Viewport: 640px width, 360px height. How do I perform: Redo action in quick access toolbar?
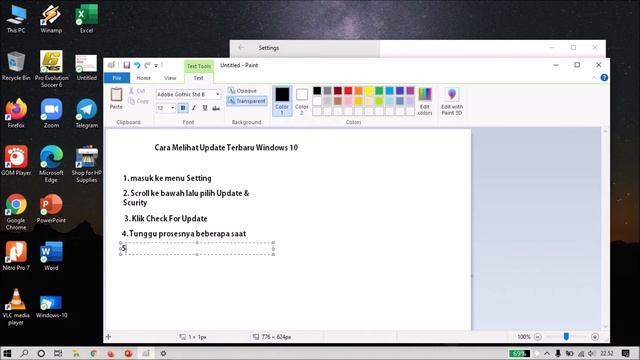click(x=147, y=65)
